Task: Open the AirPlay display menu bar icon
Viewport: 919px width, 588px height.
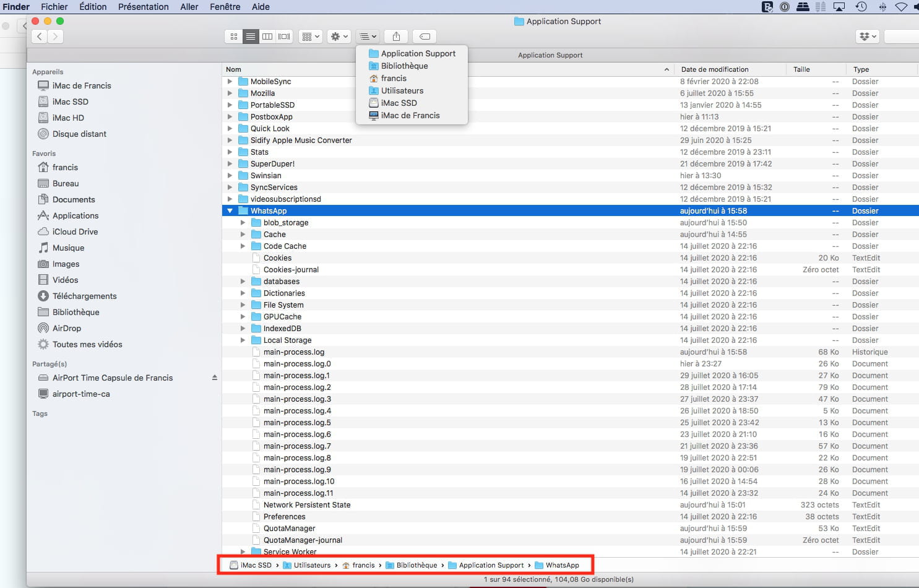Action: 840,7
